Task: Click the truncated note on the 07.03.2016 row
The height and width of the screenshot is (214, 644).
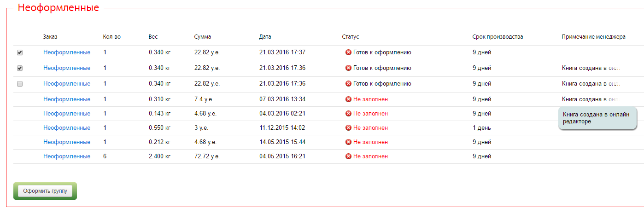Action: (591, 99)
